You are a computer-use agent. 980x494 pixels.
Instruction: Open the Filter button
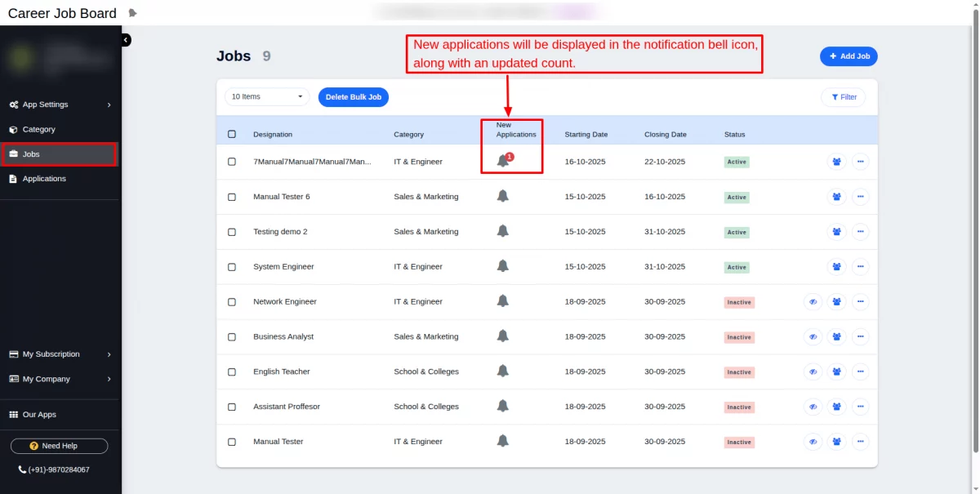pyautogui.click(x=844, y=97)
